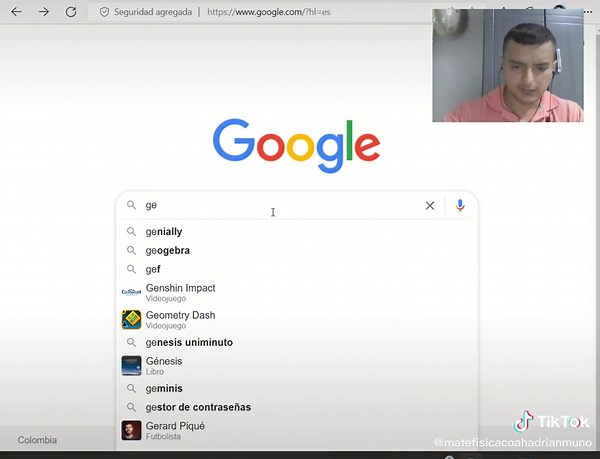The height and width of the screenshot is (459, 600).
Task: Click the 'Colombia' footer text
Action: click(x=37, y=440)
